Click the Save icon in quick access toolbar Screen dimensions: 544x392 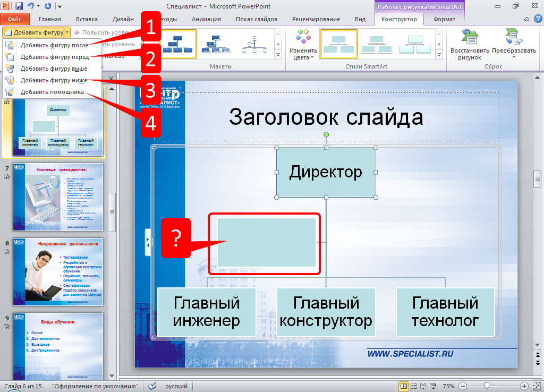(19, 6)
